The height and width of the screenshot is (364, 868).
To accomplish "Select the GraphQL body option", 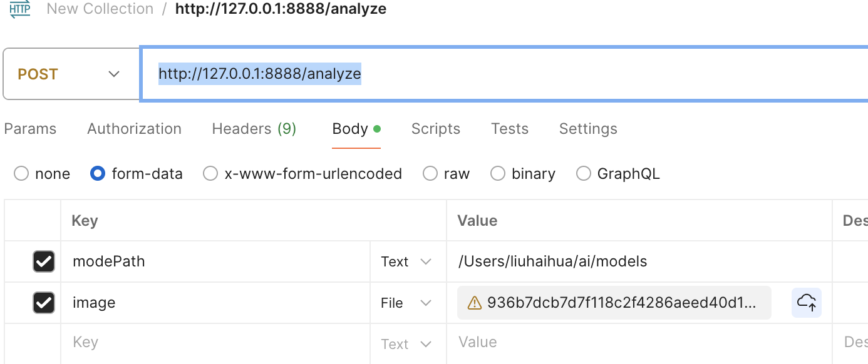I will pyautogui.click(x=584, y=173).
